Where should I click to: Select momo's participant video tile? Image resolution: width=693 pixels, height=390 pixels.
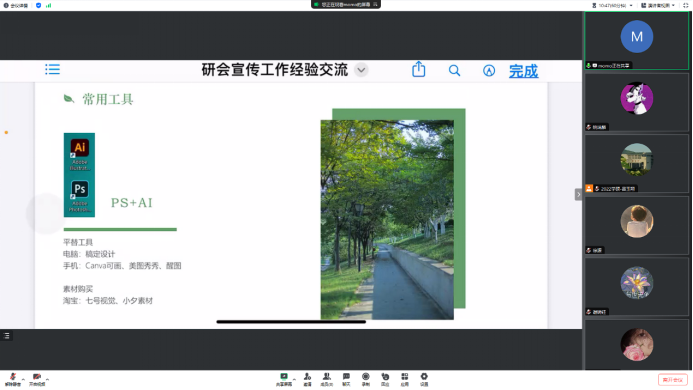coord(637,41)
